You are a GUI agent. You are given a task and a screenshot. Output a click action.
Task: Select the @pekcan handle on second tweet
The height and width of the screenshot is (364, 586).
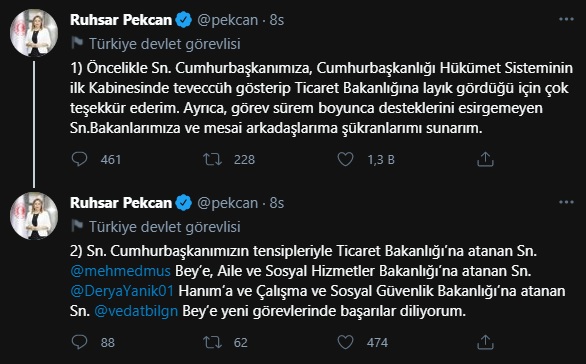pos(228,203)
